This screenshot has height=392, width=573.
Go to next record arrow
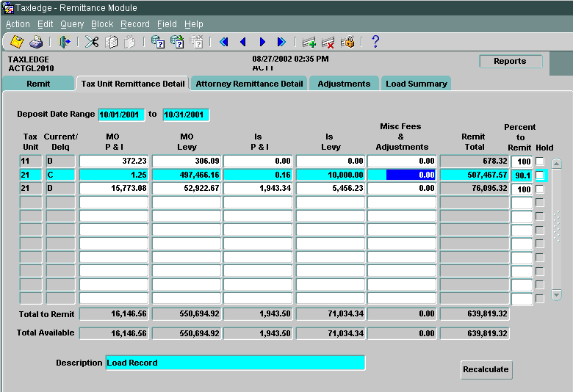point(262,42)
